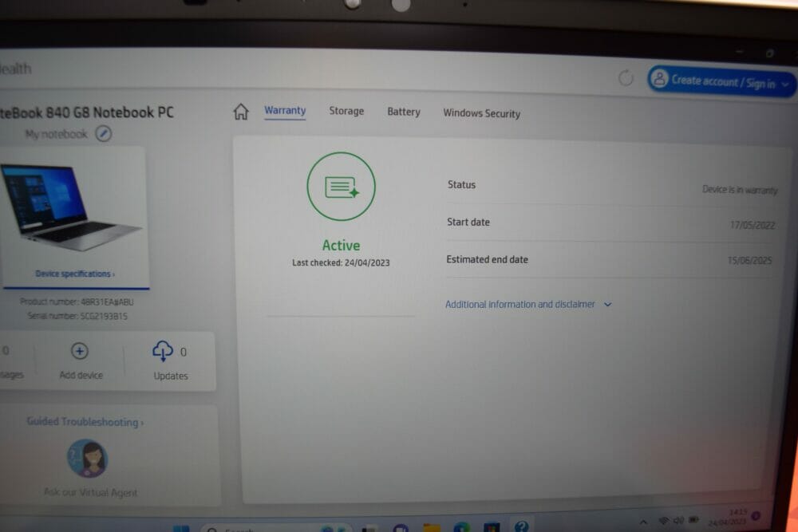The width and height of the screenshot is (798, 532).
Task: Minimize the HP Support Assistant window
Action: coord(740,51)
